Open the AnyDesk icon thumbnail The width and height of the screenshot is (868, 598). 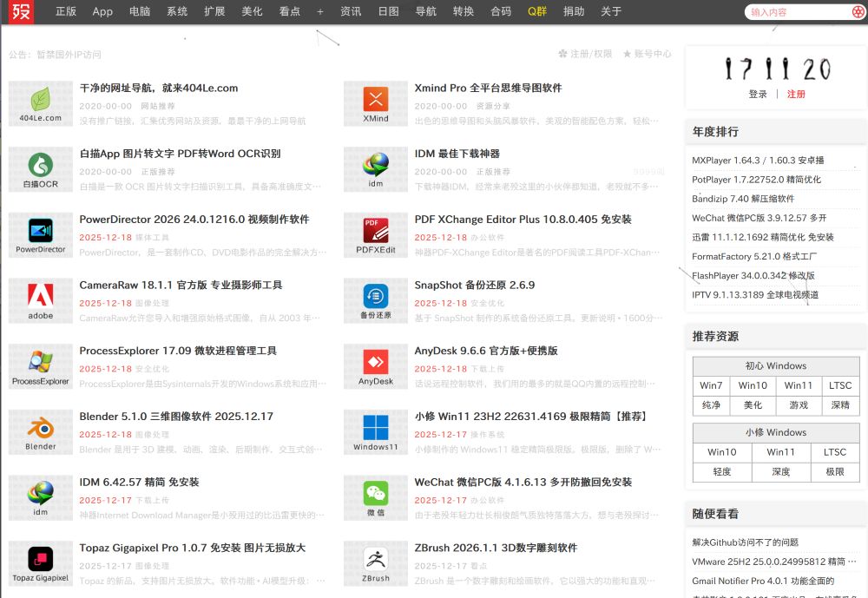(376, 365)
